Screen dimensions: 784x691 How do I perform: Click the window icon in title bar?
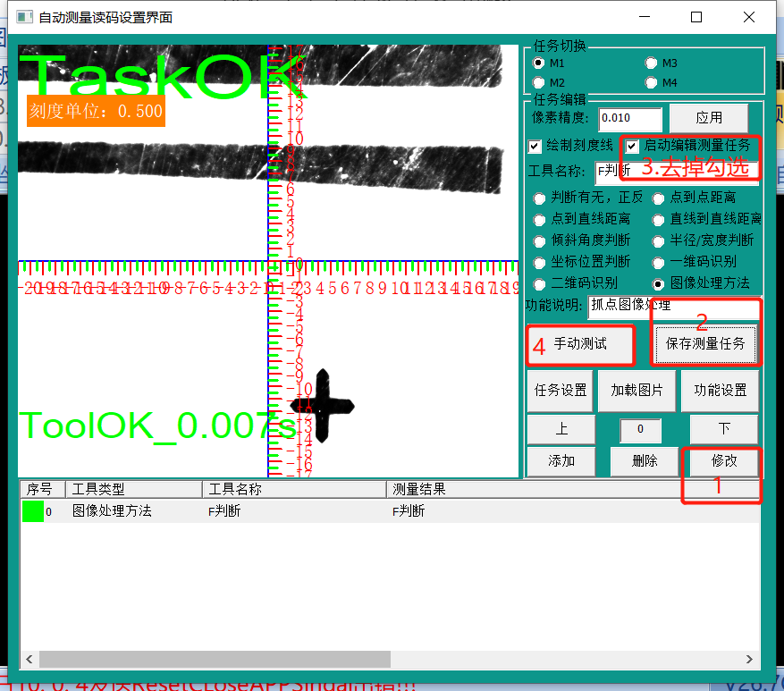[x=22, y=17]
